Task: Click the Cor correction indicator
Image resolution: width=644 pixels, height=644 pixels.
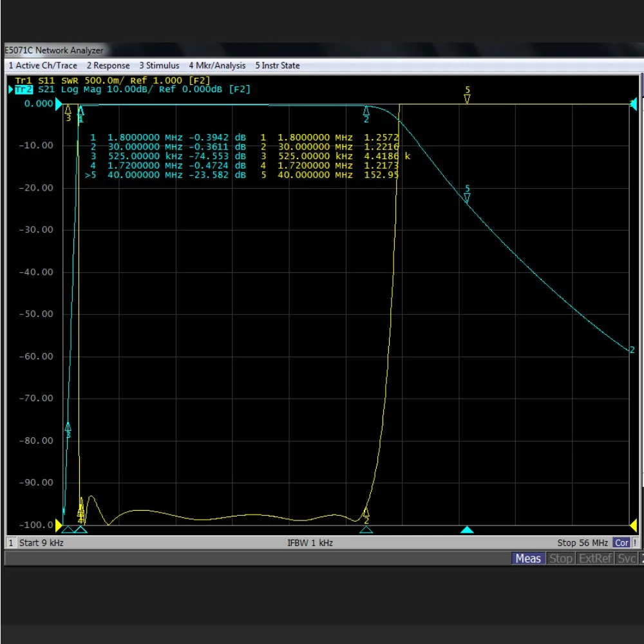Action: pyautogui.click(x=621, y=543)
